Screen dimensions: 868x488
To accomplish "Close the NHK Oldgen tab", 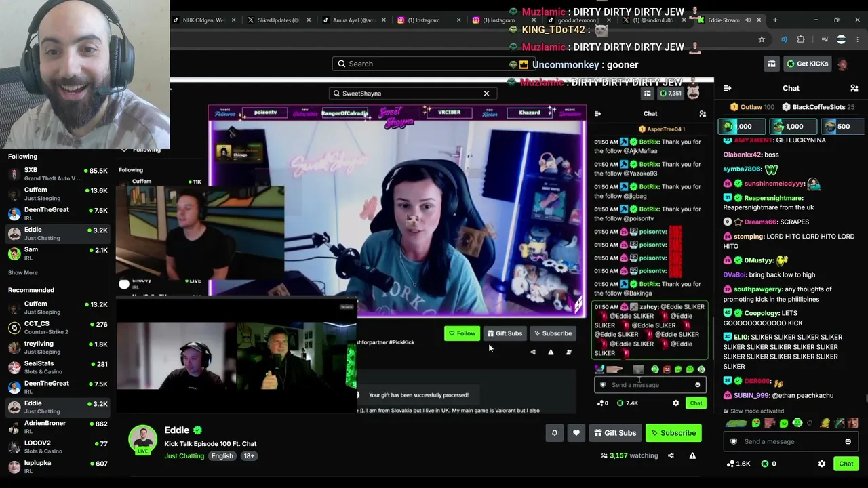I will [234, 20].
